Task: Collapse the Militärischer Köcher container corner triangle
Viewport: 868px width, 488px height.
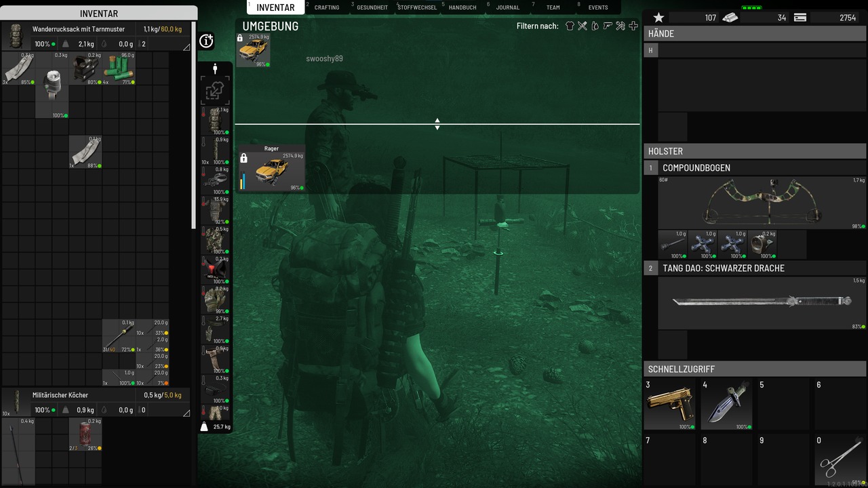Action: coord(186,413)
